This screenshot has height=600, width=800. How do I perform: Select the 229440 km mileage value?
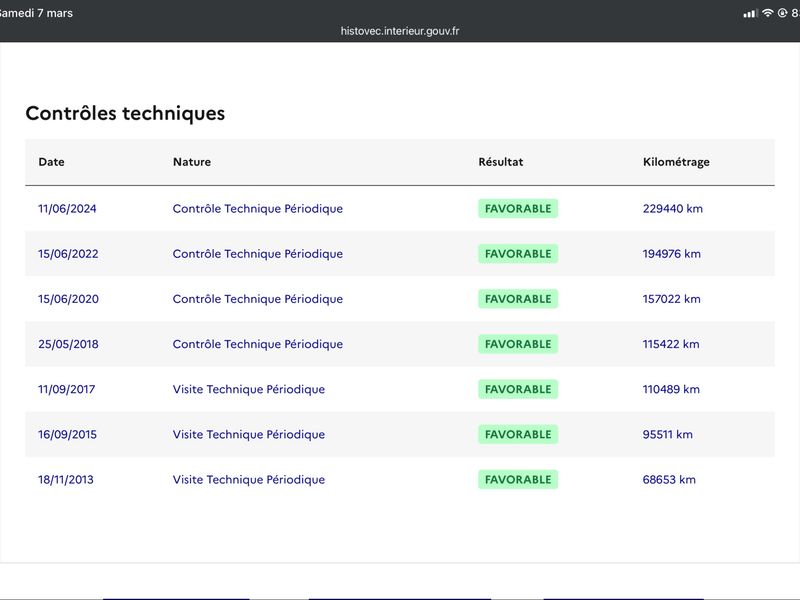tap(672, 209)
